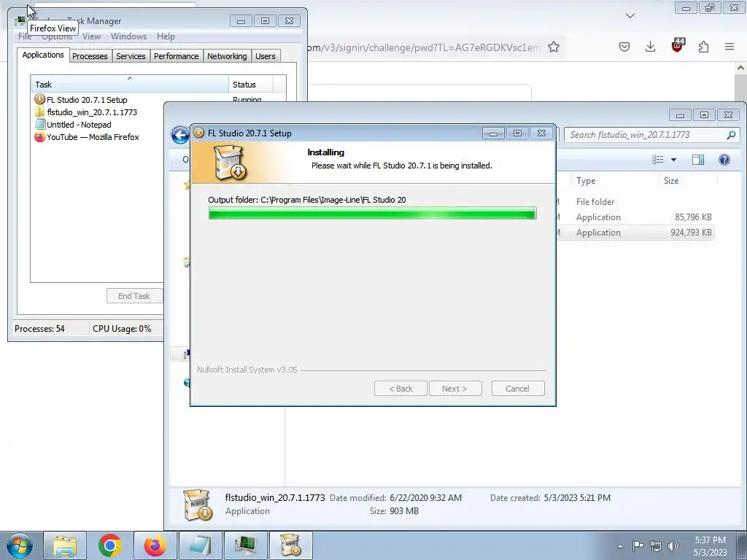Open the View menu in Task Manager
The height and width of the screenshot is (560, 747).
point(91,36)
